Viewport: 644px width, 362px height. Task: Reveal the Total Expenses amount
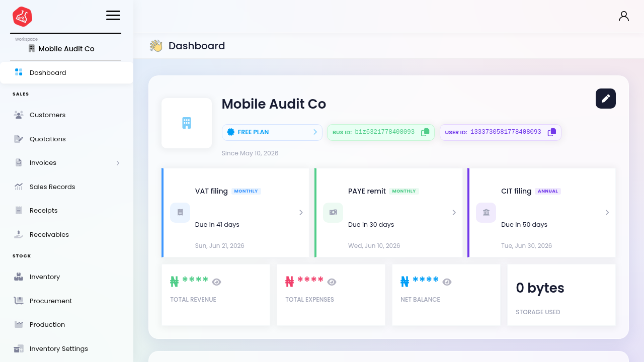click(332, 282)
